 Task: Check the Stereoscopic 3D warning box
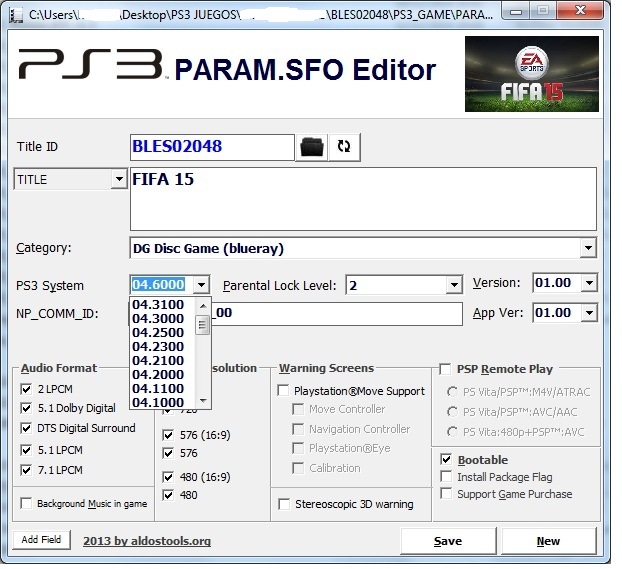284,504
